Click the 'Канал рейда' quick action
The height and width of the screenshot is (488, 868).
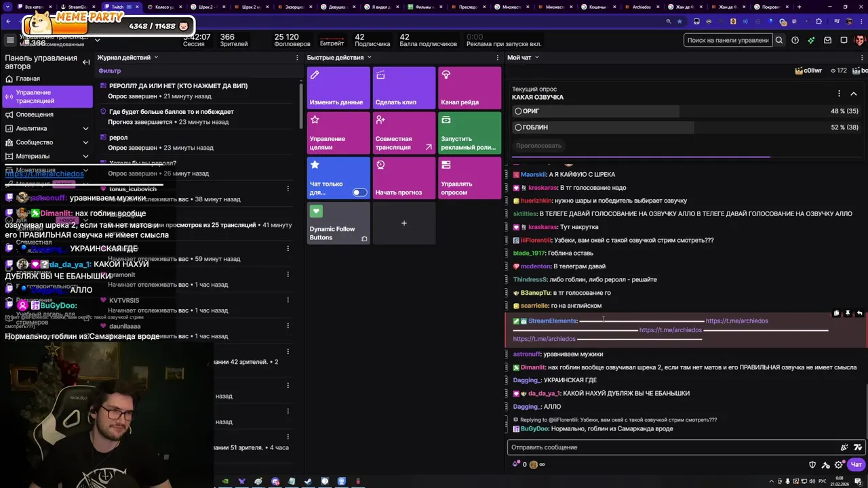click(x=469, y=87)
